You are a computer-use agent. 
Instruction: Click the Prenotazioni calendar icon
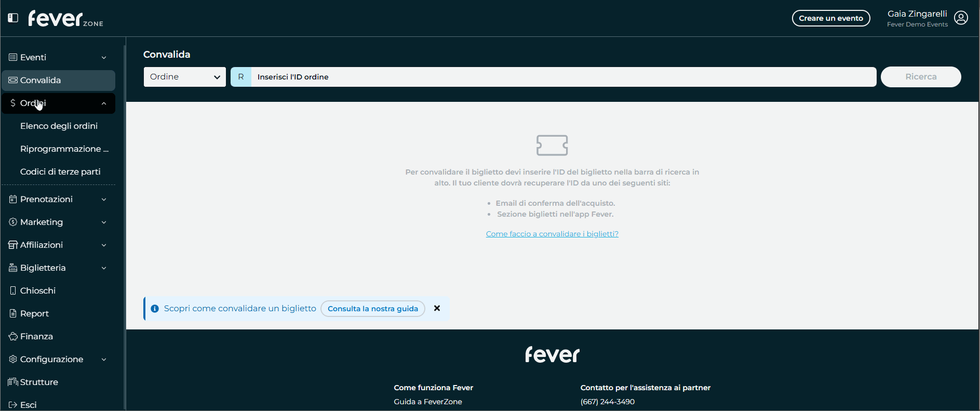pyautogui.click(x=13, y=199)
